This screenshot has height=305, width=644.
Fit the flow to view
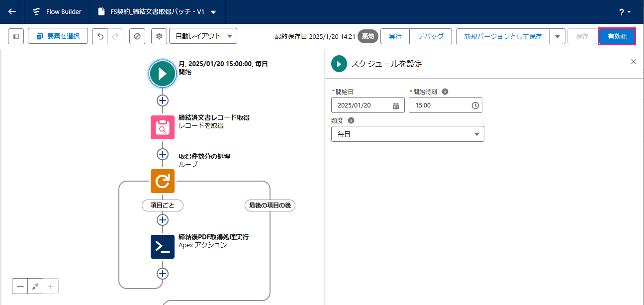pos(35,287)
